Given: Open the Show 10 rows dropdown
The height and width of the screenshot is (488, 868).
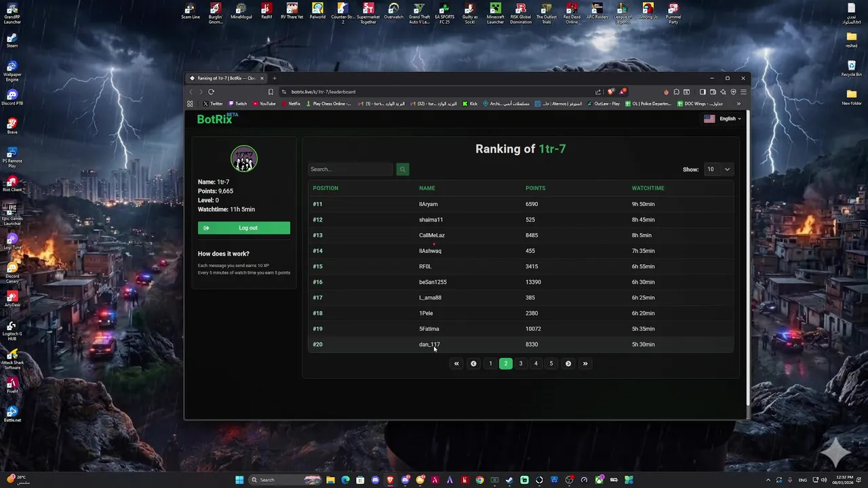Looking at the screenshot, I should (x=718, y=169).
